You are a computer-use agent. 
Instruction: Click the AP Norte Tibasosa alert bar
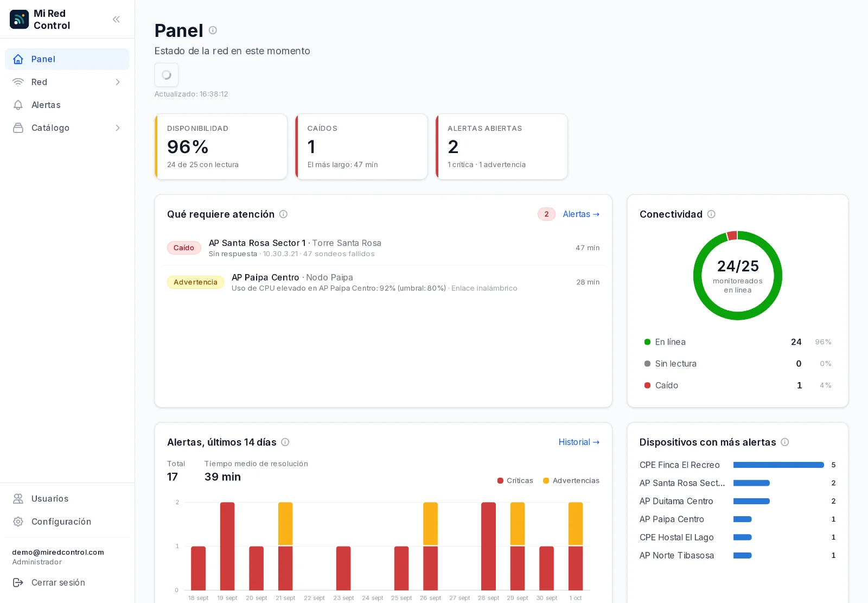[x=742, y=556]
